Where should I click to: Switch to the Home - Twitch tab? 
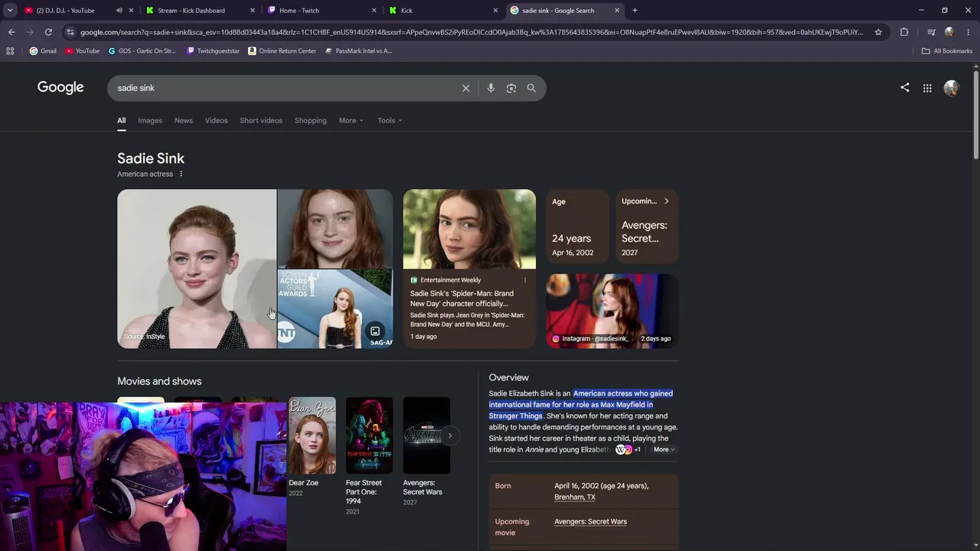pyautogui.click(x=320, y=11)
